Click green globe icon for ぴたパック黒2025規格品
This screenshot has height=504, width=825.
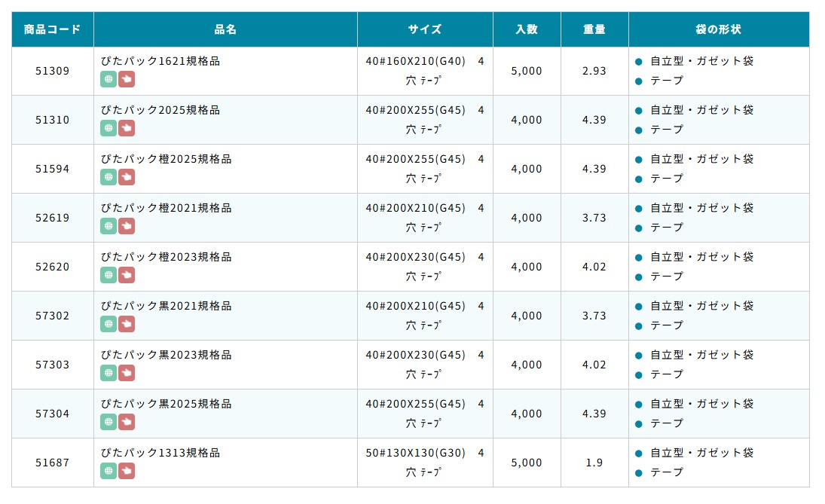108,422
